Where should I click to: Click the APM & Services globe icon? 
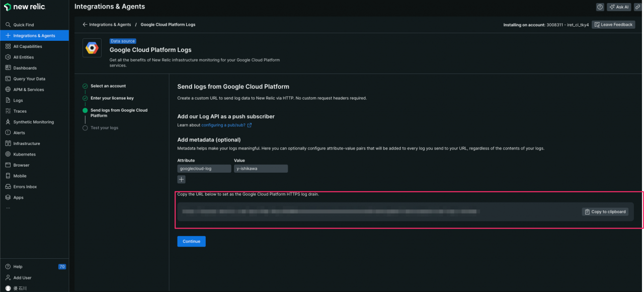(x=8, y=90)
